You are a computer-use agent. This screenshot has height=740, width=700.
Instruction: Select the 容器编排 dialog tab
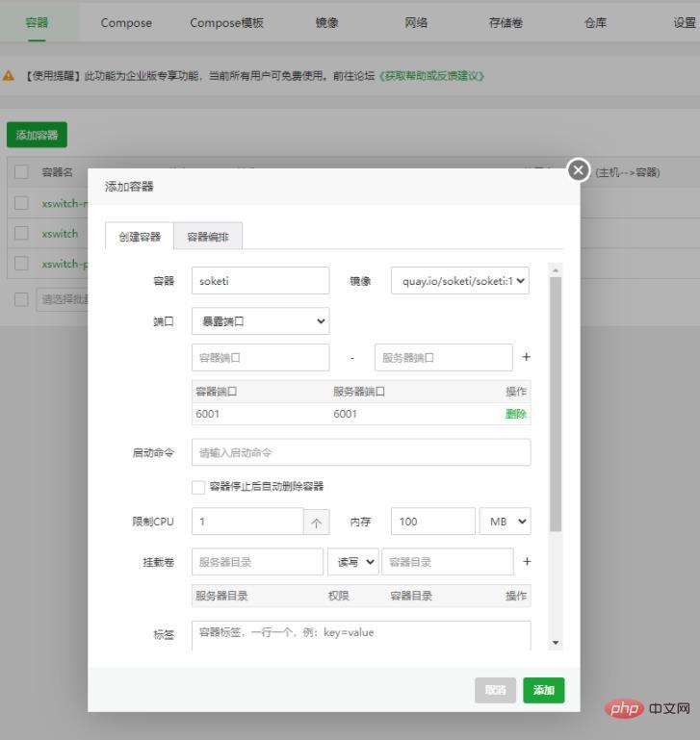[x=208, y=236]
